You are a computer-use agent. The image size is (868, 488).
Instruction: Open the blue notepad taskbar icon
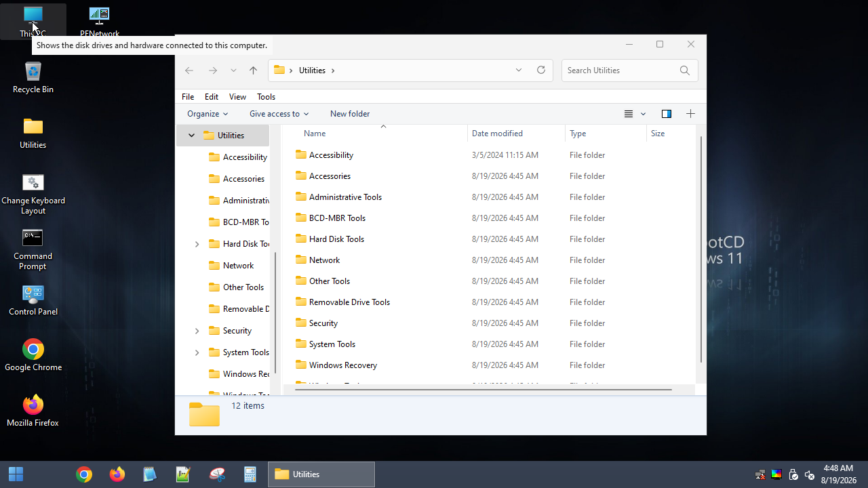pos(150,474)
